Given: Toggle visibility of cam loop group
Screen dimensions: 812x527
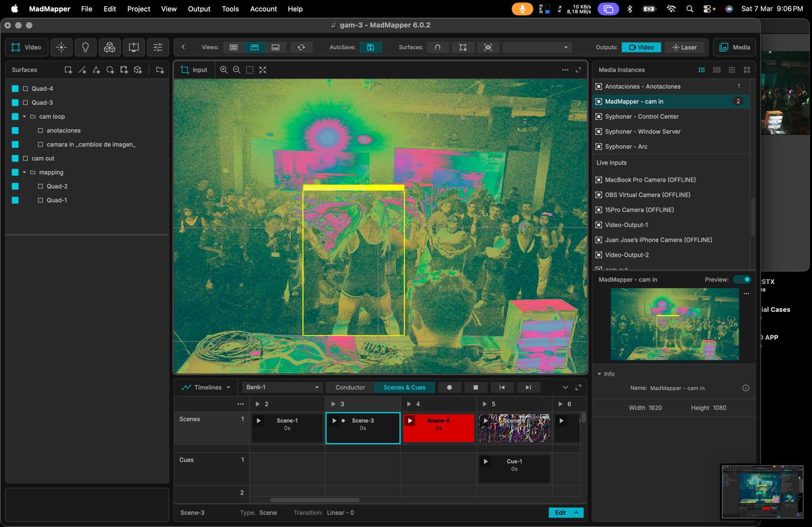Looking at the screenshot, I should point(15,117).
